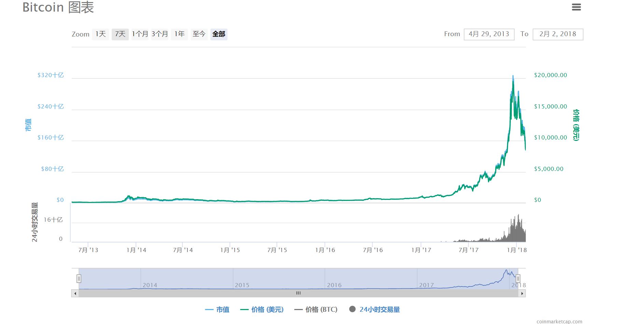Set zoom to 1年
Viewport: 644px width, 324px height.
pos(180,34)
